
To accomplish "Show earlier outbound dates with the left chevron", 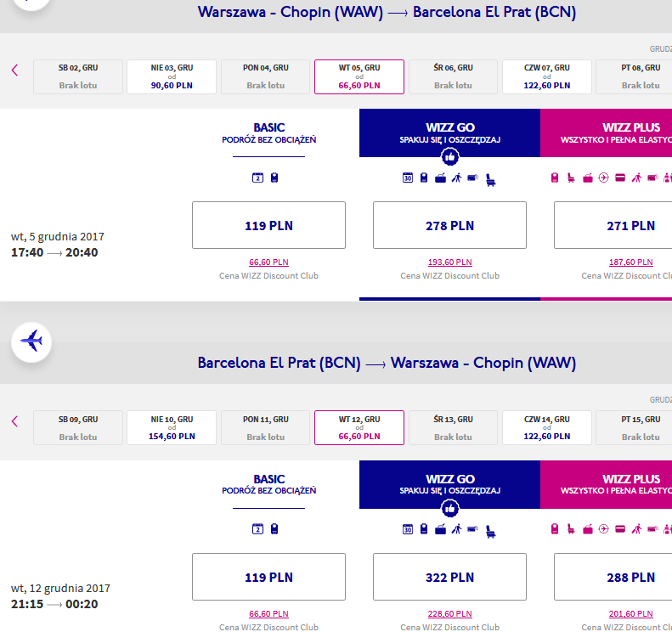I will (15, 70).
